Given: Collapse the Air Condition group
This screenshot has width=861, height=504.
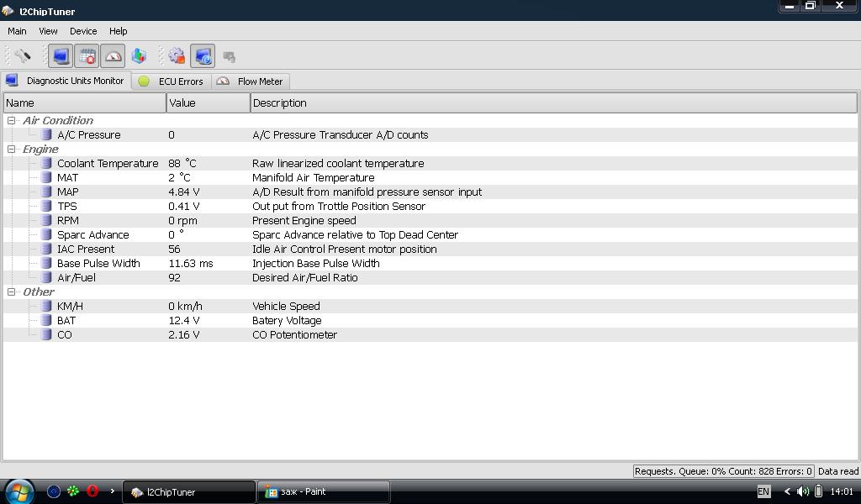Looking at the screenshot, I should (11, 120).
